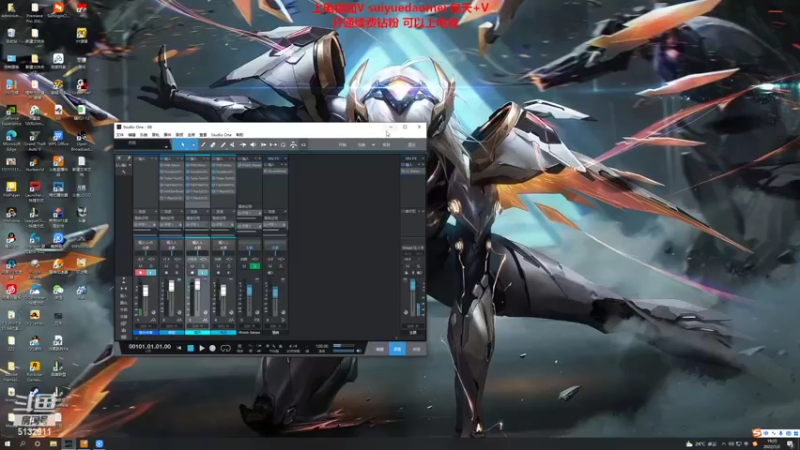Viewport: 800px width, 450px height.
Task: Open the input selector on first channel
Action: pos(145,242)
